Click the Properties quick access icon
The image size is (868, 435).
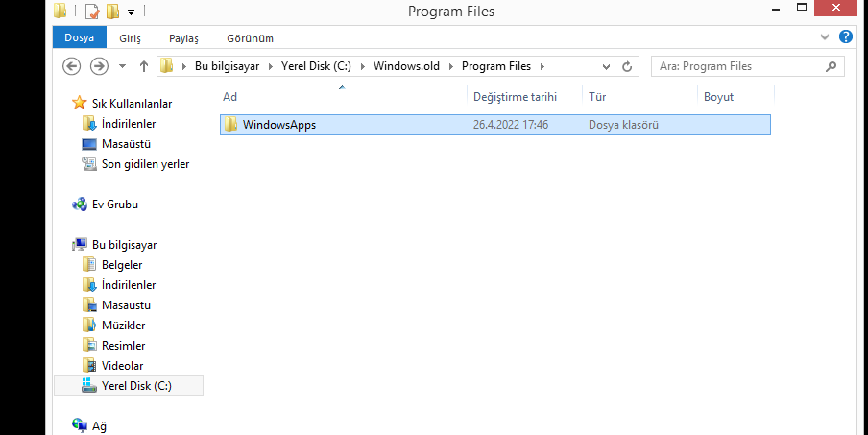92,11
